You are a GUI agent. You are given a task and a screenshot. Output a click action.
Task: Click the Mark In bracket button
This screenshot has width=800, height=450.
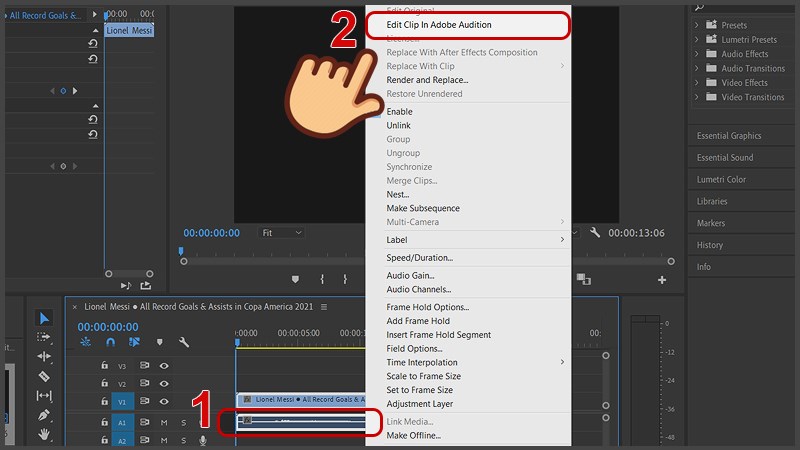pos(322,279)
